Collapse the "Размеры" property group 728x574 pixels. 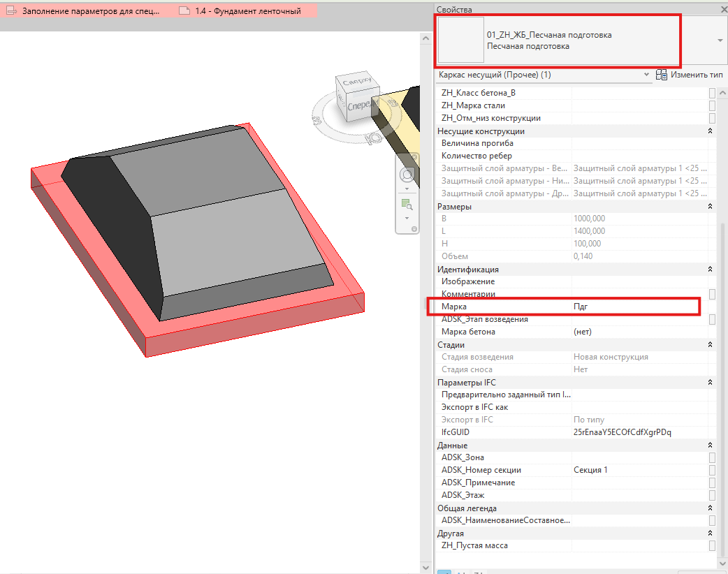click(710, 207)
